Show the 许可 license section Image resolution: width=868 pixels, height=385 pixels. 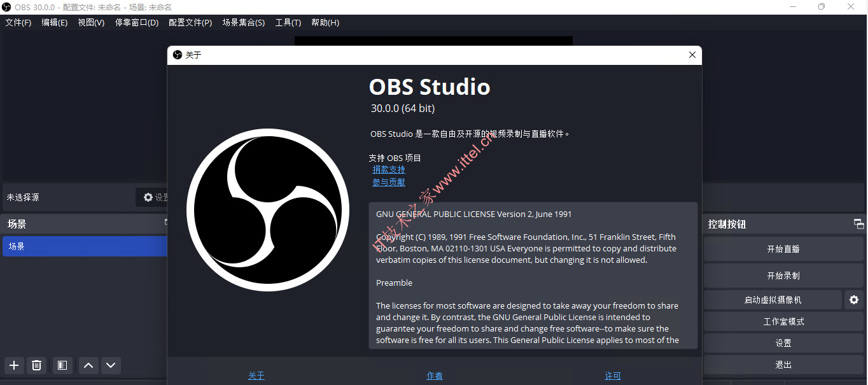tap(613, 376)
